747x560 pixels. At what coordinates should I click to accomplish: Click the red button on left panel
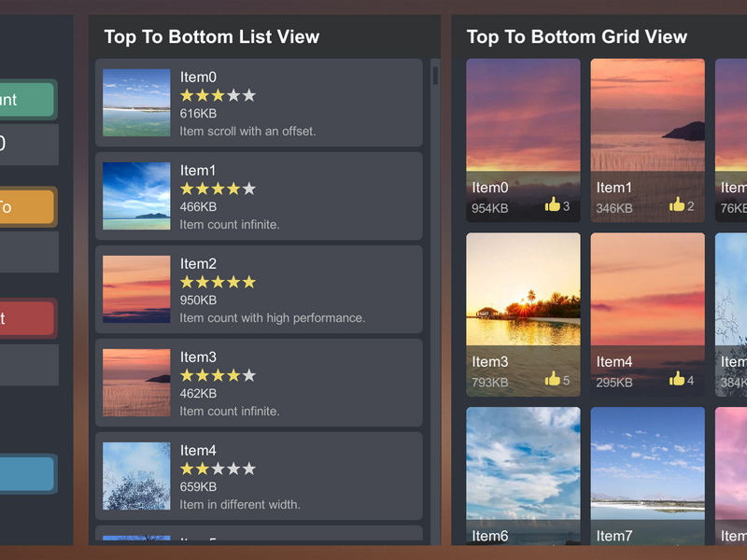pos(27,318)
